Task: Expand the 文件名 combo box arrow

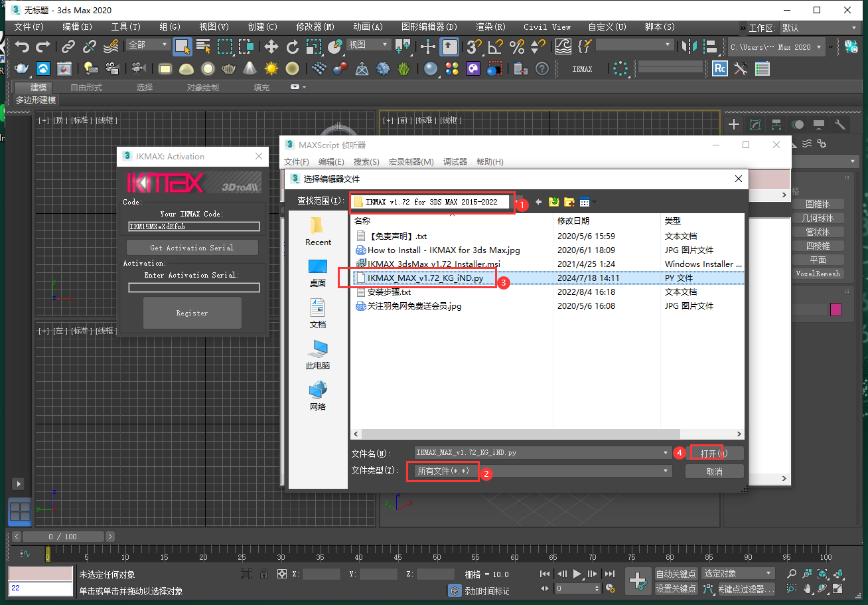Action: pyautogui.click(x=666, y=452)
